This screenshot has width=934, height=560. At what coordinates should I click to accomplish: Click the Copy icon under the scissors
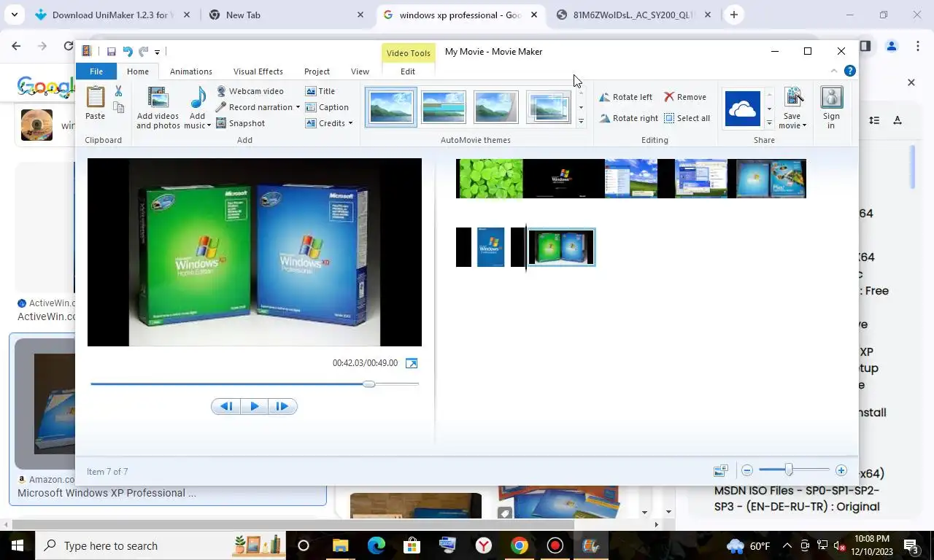(118, 107)
